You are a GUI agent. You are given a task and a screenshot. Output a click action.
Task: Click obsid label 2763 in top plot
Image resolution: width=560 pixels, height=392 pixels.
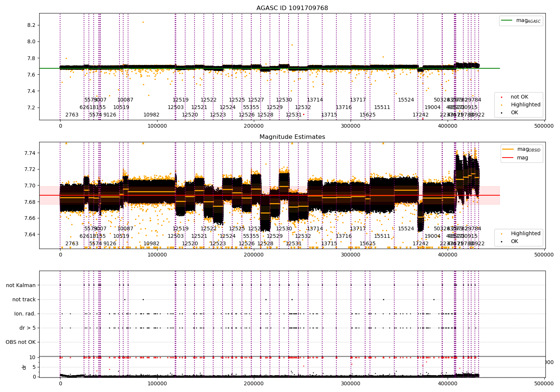72,115
